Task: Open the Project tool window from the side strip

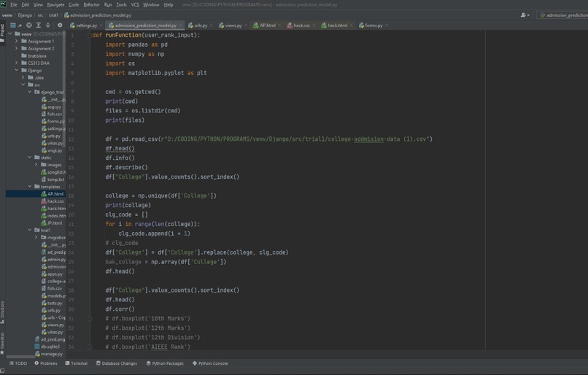Action: 2,33
